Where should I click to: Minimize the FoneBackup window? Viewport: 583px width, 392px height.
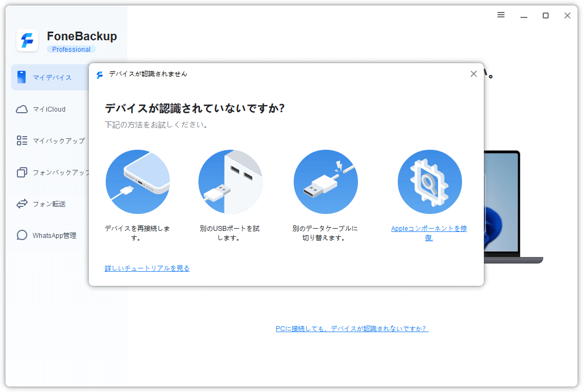tap(524, 16)
